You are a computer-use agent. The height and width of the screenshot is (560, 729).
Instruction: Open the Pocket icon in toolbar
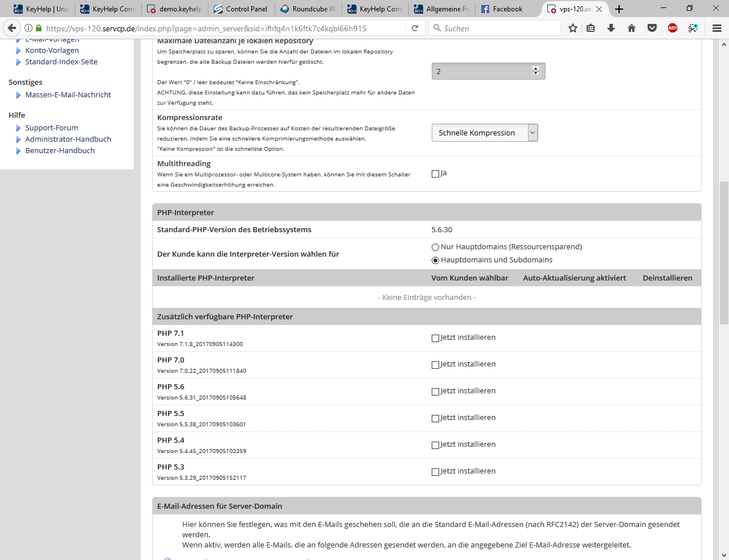[652, 28]
